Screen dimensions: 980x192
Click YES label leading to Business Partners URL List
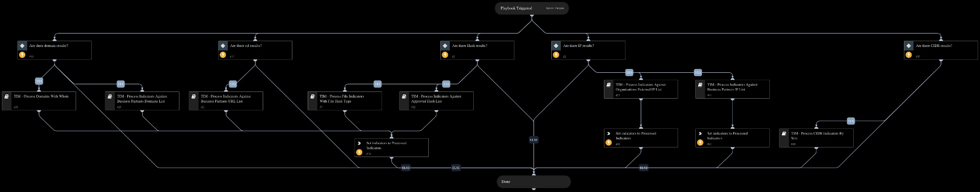pos(233,84)
